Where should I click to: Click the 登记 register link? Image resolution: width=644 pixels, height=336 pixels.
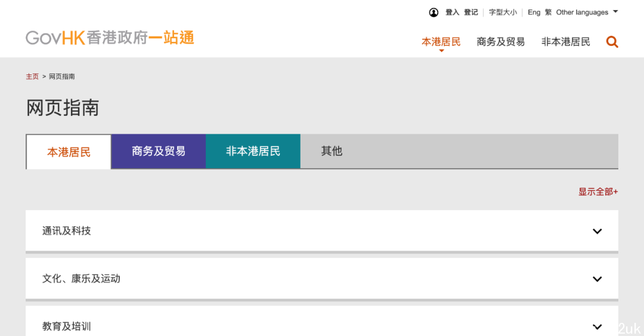tap(471, 13)
